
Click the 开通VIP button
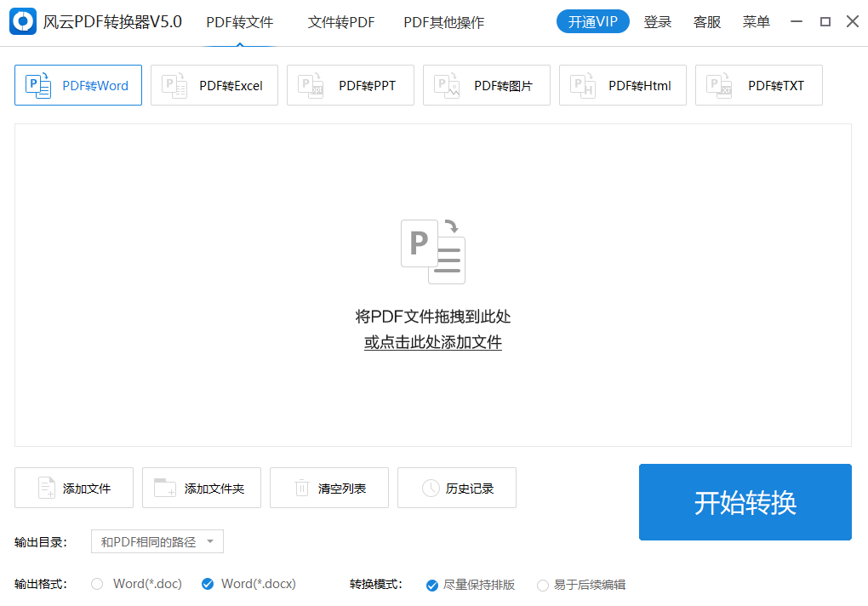click(593, 21)
